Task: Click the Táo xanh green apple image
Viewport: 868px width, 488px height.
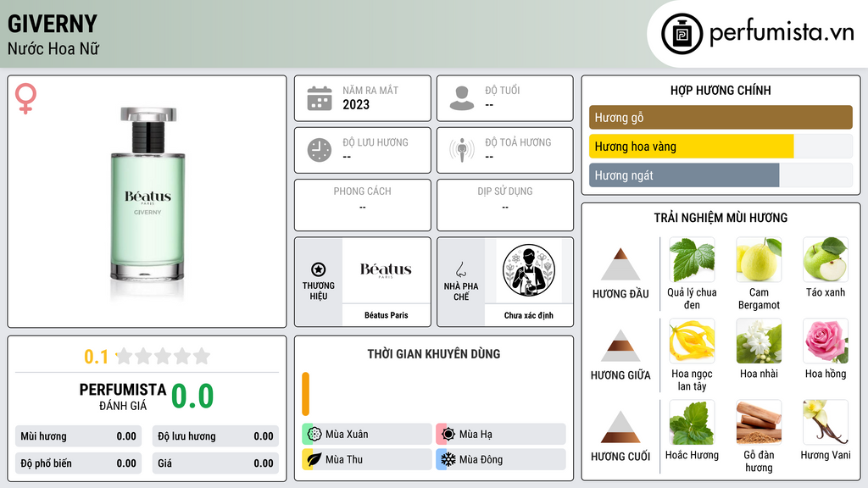Action: click(826, 259)
